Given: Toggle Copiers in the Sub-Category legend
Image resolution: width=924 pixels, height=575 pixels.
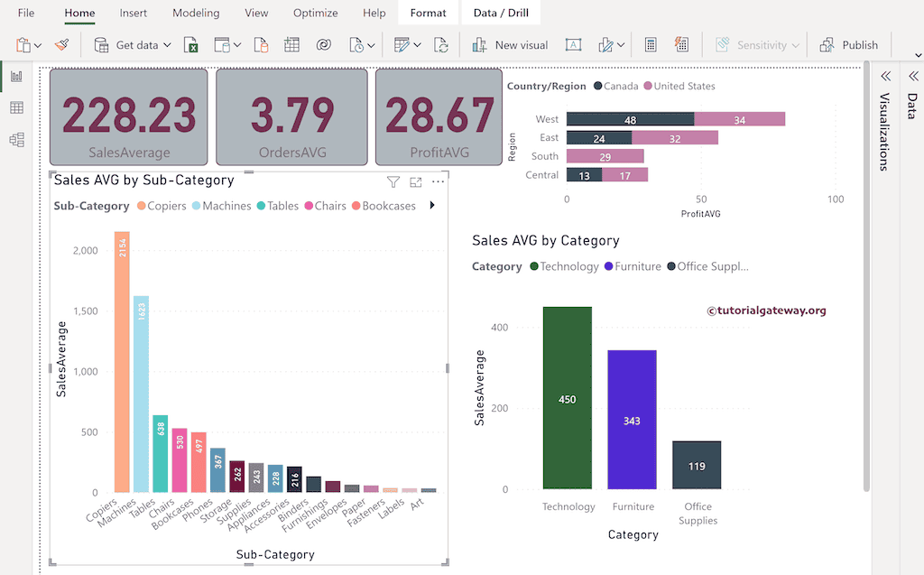Looking at the screenshot, I should (162, 206).
